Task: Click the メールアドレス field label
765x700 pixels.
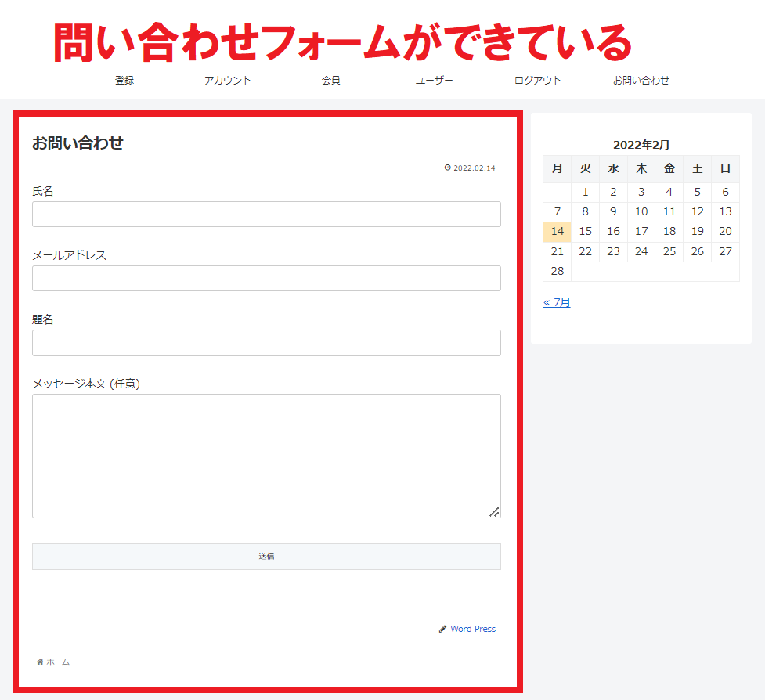Action: (69, 255)
